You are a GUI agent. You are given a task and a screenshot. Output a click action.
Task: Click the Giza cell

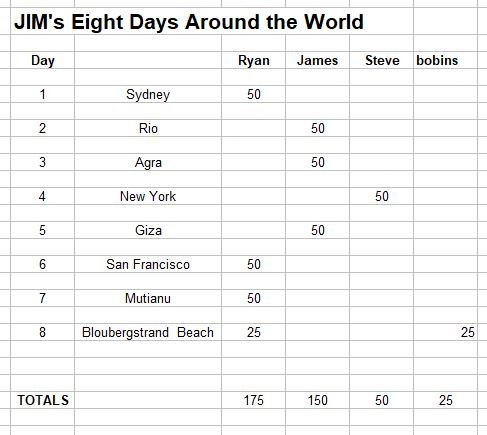(x=148, y=230)
